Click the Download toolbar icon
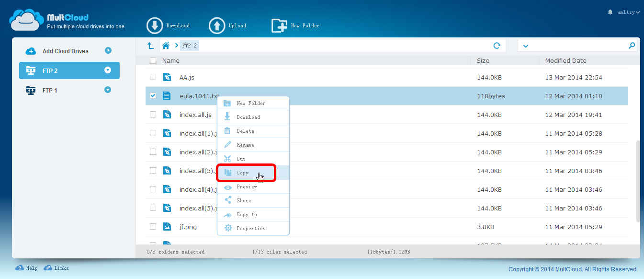 (155, 25)
